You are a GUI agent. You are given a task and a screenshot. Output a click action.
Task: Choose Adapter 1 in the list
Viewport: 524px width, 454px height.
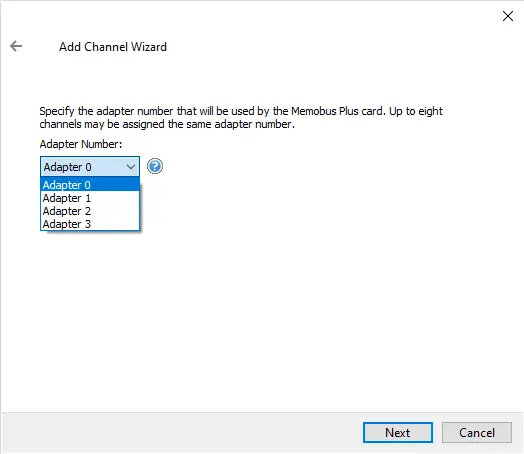click(90, 198)
